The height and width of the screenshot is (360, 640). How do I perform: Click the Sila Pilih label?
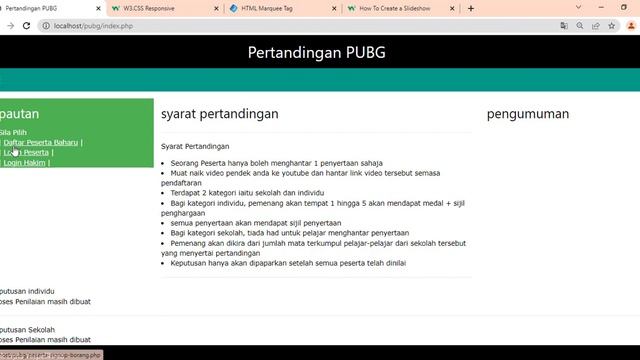click(13, 132)
